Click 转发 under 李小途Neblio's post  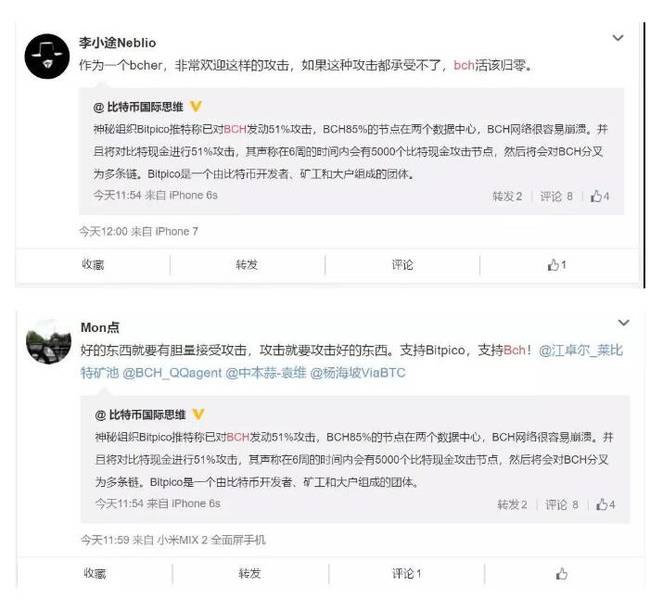[247, 265]
